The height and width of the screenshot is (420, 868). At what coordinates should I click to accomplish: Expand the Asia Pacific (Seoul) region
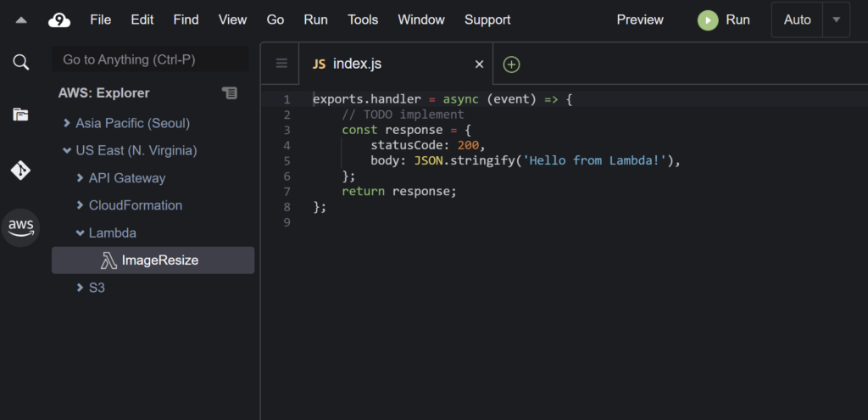coord(67,124)
